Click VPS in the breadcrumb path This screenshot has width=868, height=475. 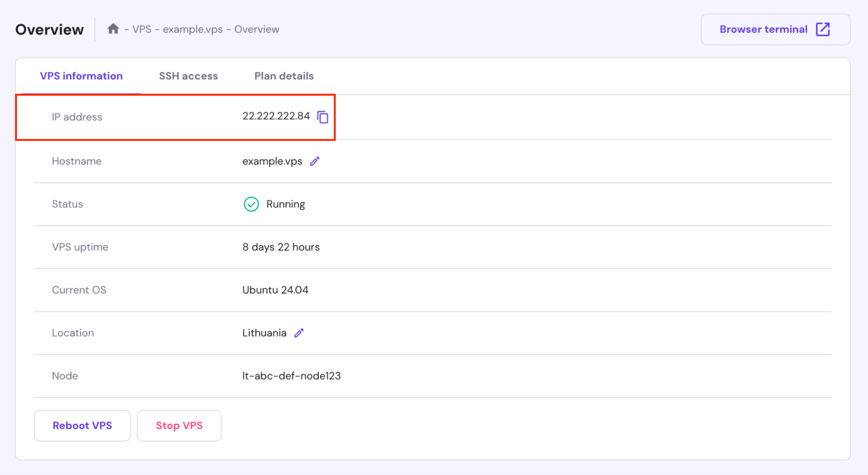[x=142, y=29]
